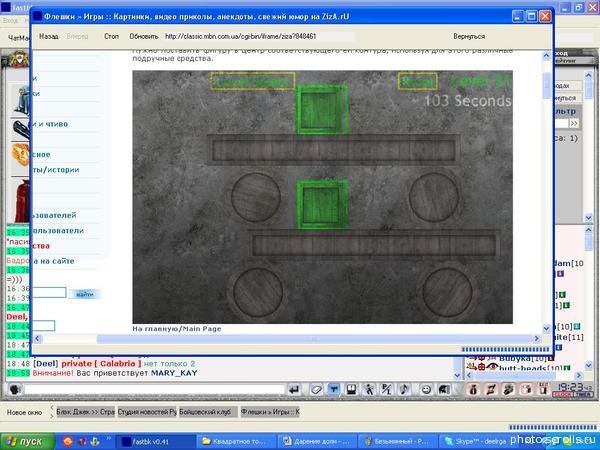The width and height of the screenshot is (600, 450).
Task: Click Обновить in the popup browser bar
Action: 143,36
